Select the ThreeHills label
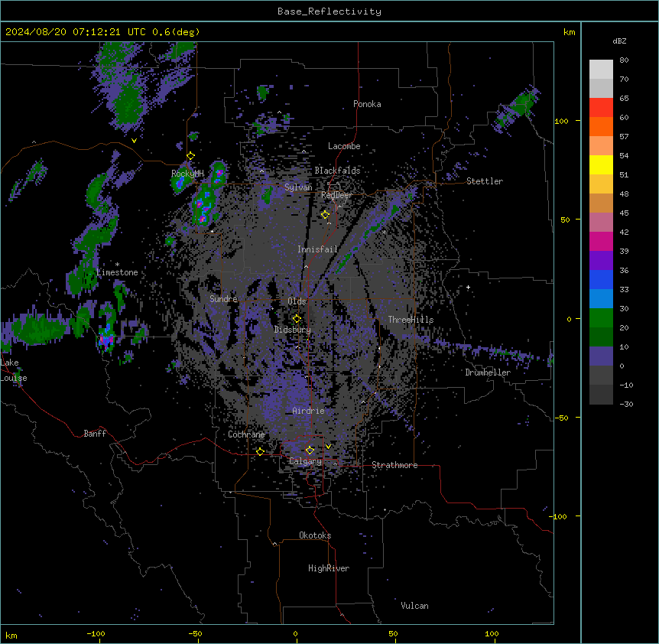 pos(411,320)
